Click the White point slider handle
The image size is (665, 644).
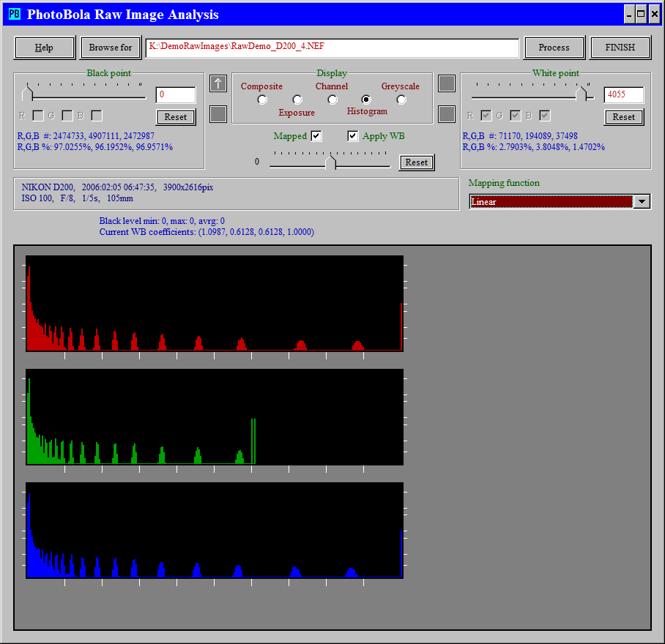tap(582, 93)
